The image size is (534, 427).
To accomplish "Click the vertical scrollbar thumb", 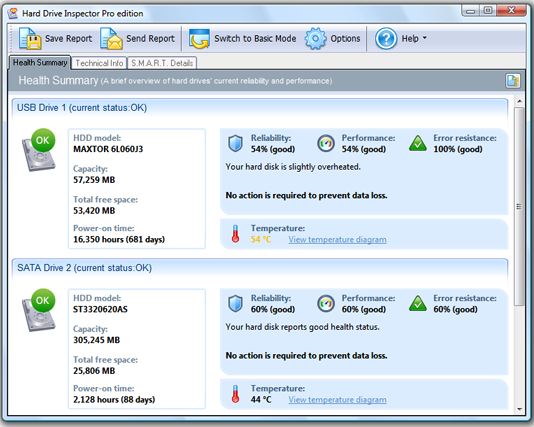I will (x=519, y=206).
